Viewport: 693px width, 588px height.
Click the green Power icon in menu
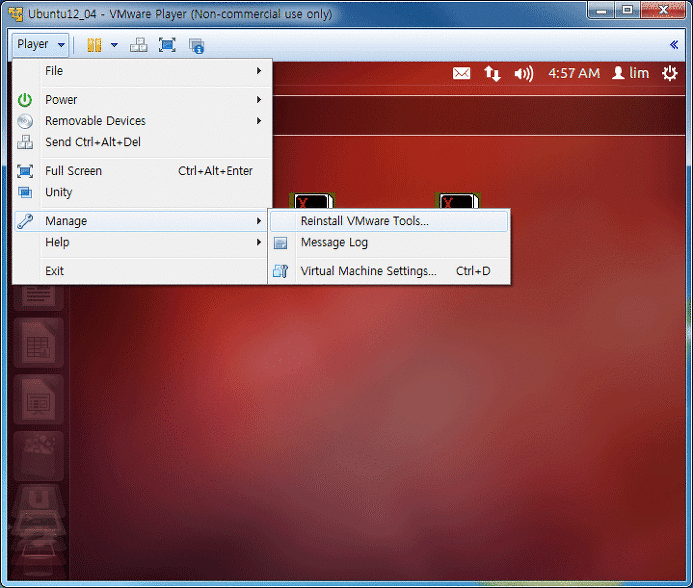click(25, 100)
